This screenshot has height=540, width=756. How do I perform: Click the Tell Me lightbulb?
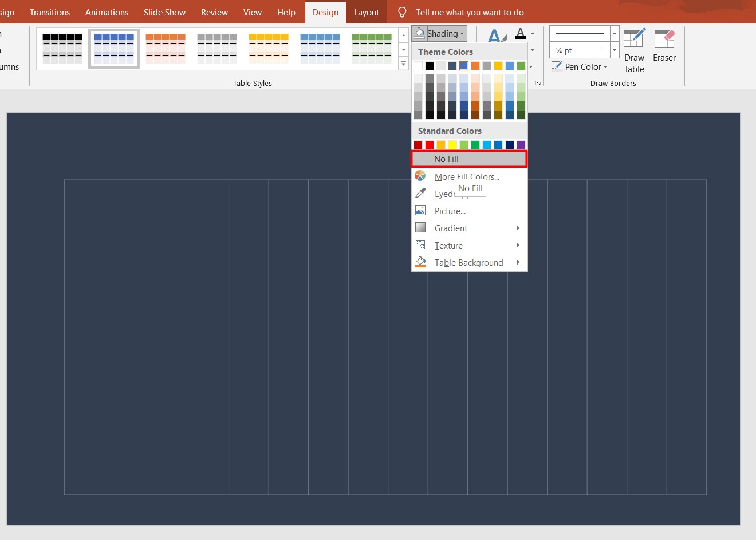(401, 11)
